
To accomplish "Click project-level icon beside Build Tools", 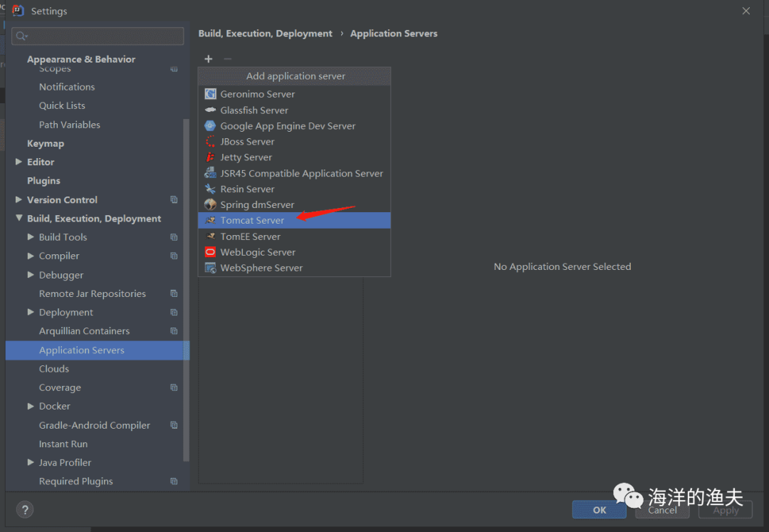I will 174,237.
